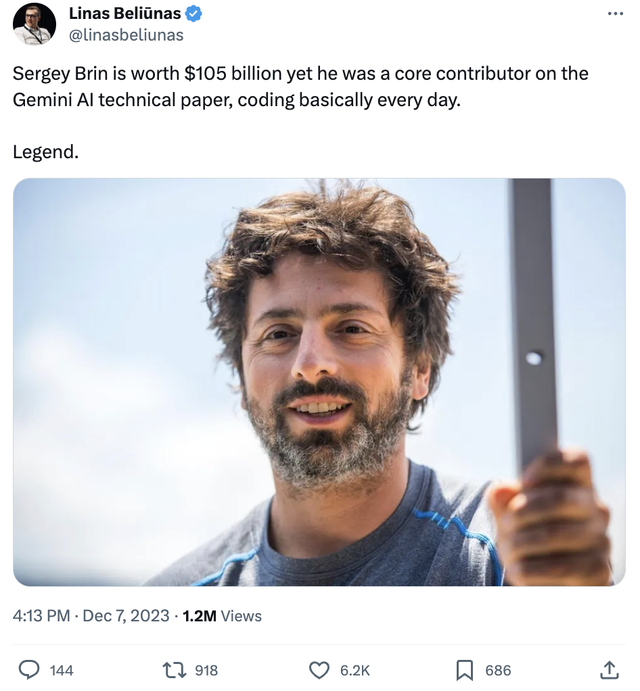
Task: Open Linas Beliūnas's profile avatar
Action: [34, 24]
